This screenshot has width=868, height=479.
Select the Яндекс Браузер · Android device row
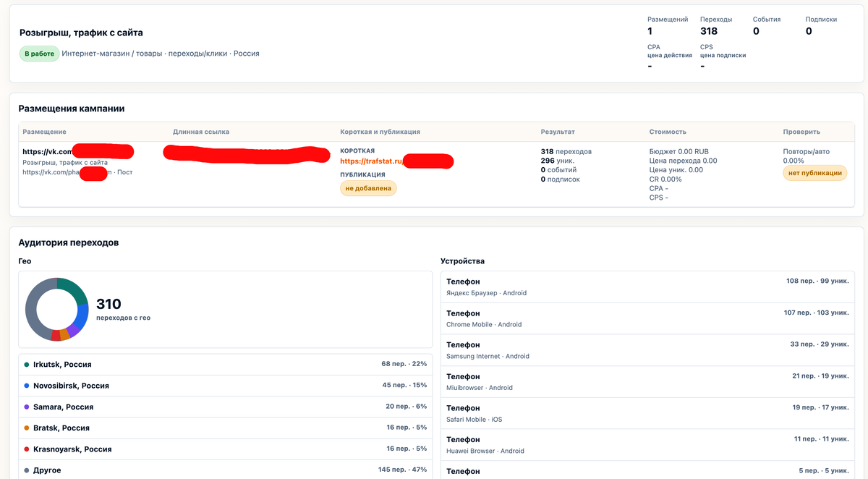pyautogui.click(x=648, y=287)
